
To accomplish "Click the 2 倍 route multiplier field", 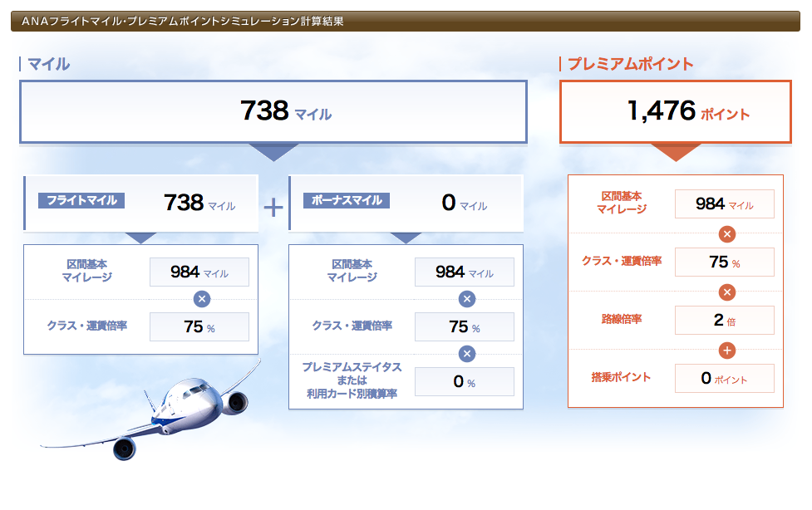I will coord(725,320).
